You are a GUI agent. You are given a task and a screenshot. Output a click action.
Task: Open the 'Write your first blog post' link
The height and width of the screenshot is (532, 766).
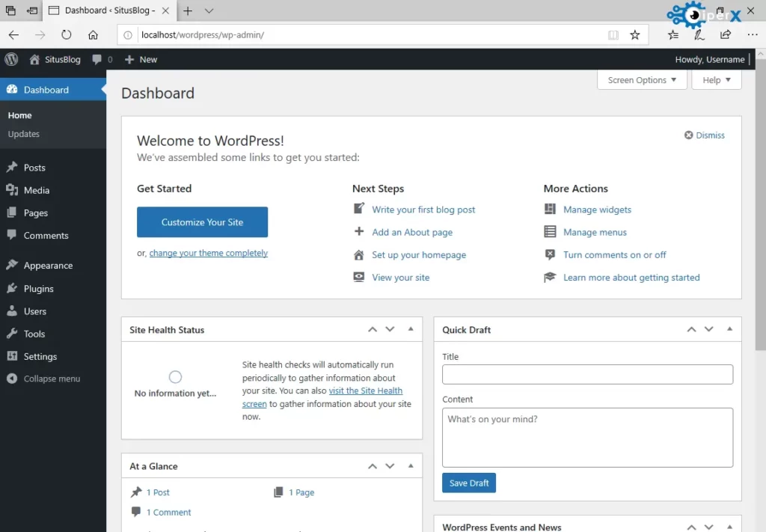coord(423,210)
